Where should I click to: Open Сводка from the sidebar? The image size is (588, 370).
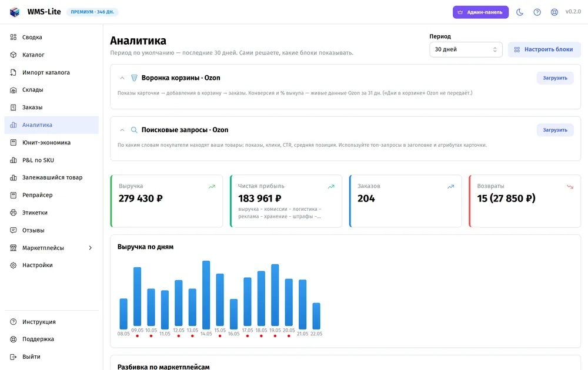(x=51, y=37)
